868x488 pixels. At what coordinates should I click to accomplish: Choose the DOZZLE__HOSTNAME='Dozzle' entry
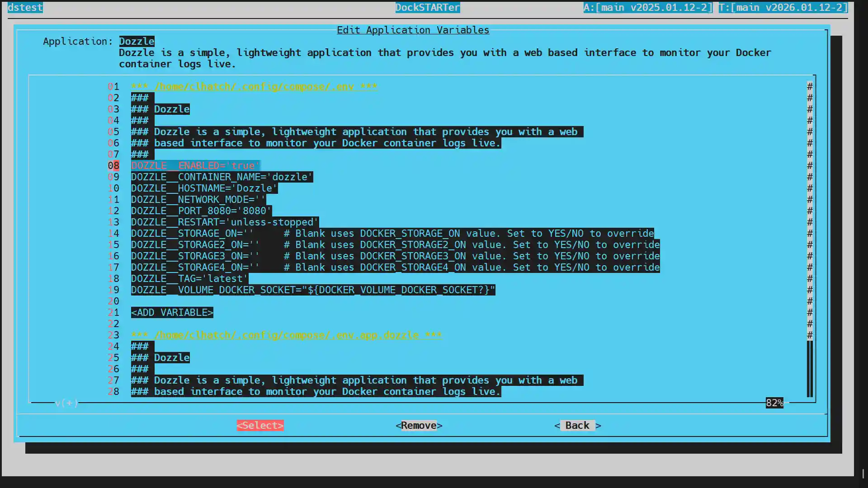pos(204,188)
